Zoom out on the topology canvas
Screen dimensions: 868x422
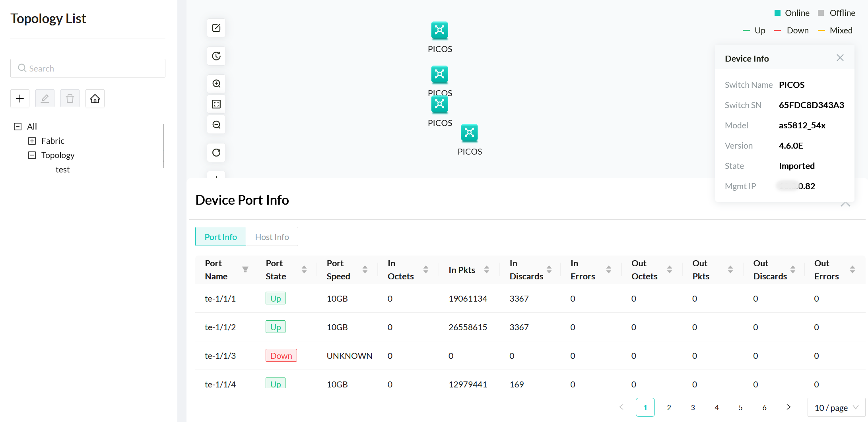coord(216,125)
